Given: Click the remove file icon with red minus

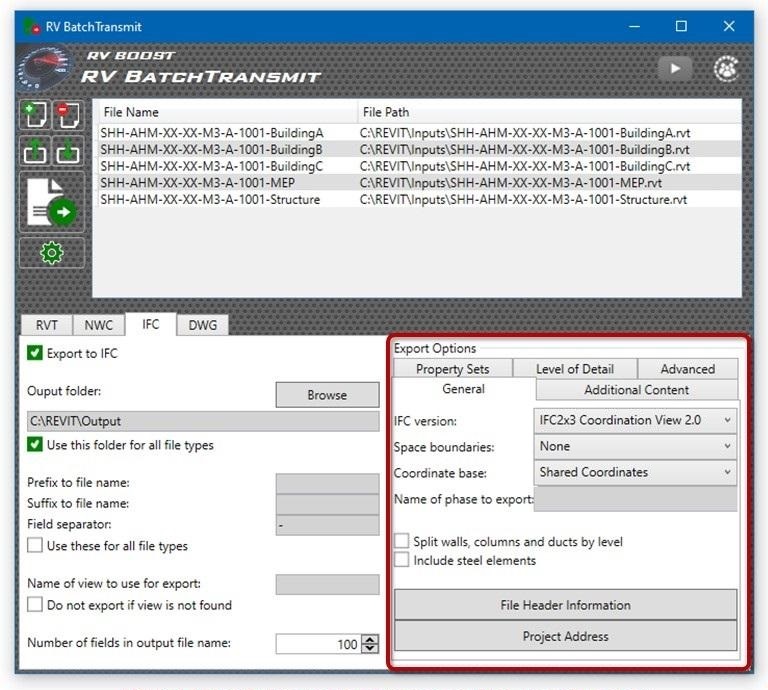Looking at the screenshot, I should tap(68, 115).
